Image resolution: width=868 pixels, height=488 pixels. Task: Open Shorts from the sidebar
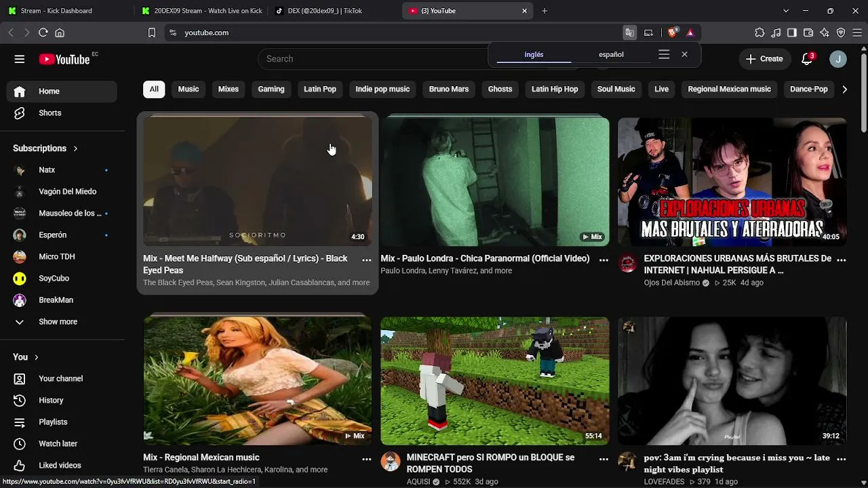(62, 113)
